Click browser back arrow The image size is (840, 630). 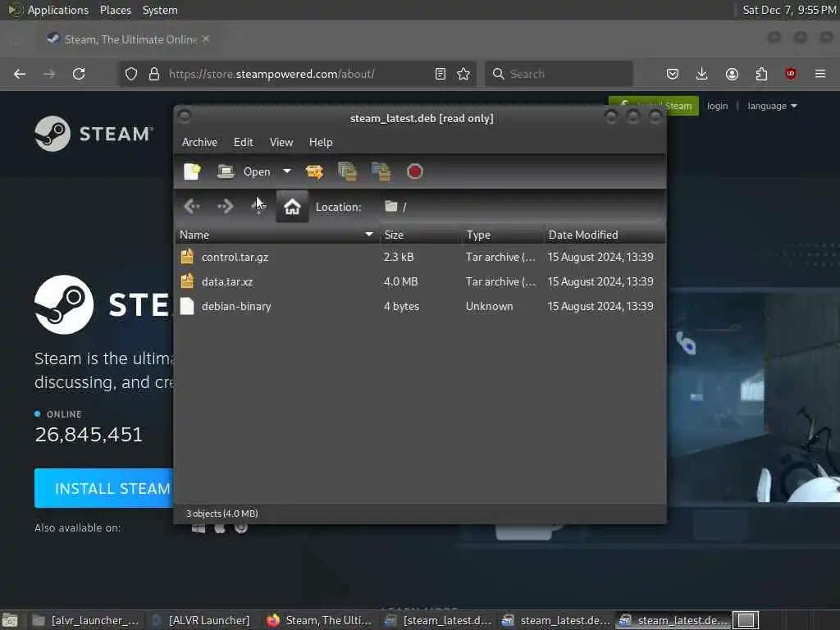pos(20,74)
